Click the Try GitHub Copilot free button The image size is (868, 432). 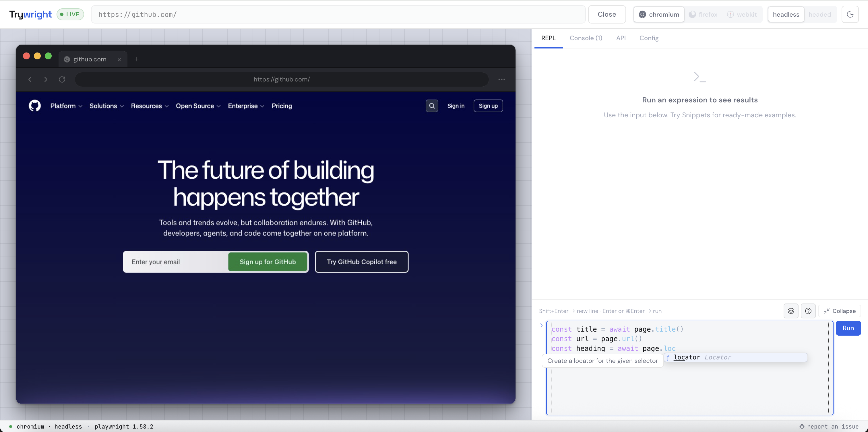(362, 262)
